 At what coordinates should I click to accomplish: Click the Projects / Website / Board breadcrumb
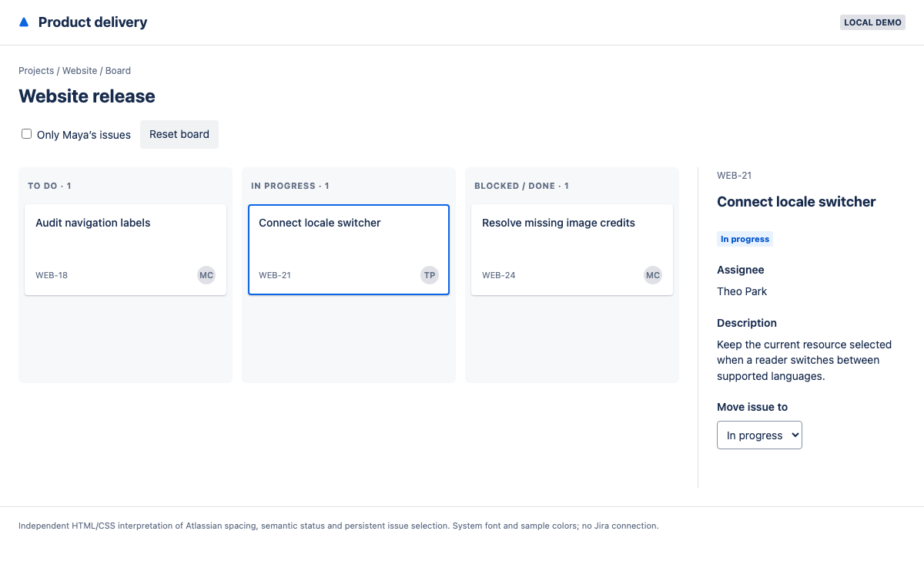click(x=75, y=70)
